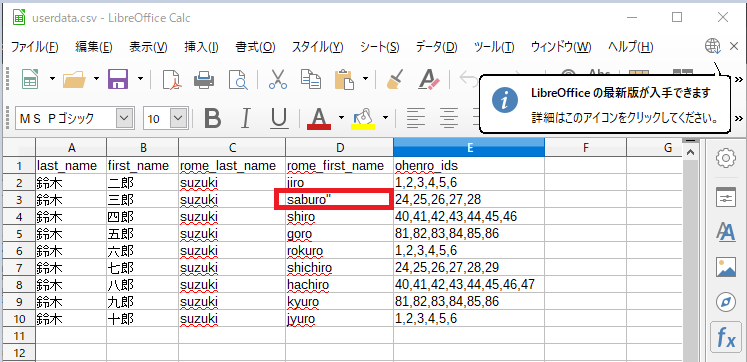Select column A header
The height and width of the screenshot is (362, 747).
pyautogui.click(x=71, y=148)
